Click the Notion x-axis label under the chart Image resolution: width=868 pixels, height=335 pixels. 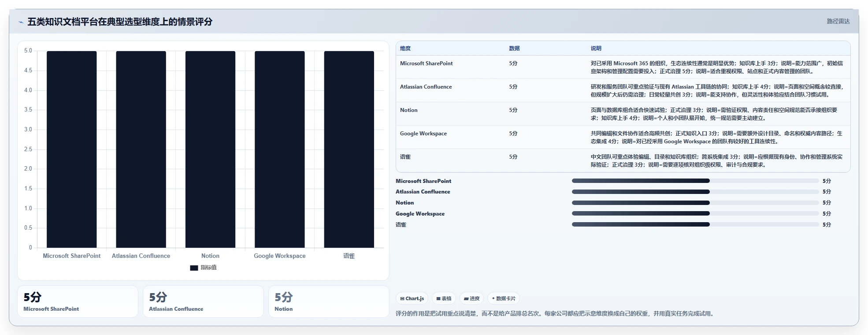(x=210, y=256)
